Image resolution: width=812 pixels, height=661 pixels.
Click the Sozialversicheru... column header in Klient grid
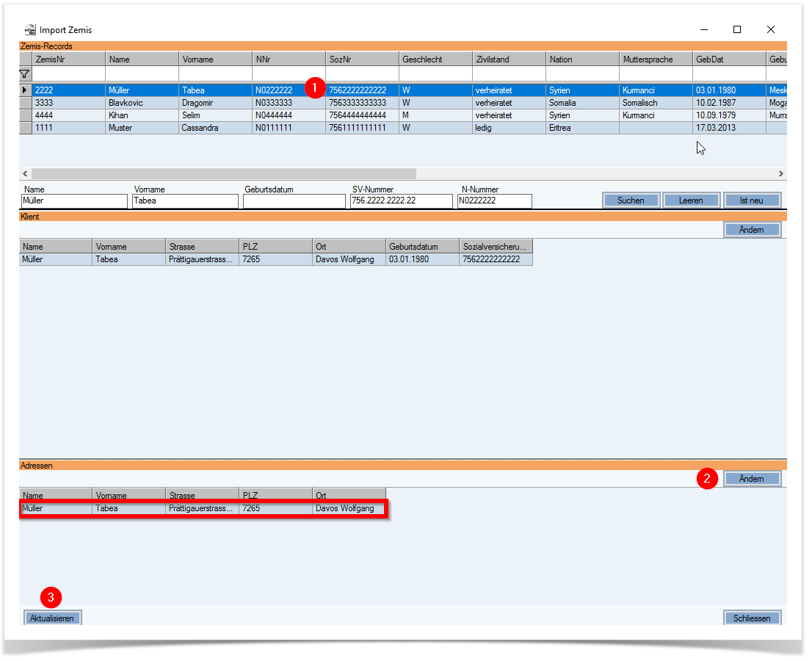[x=496, y=247]
